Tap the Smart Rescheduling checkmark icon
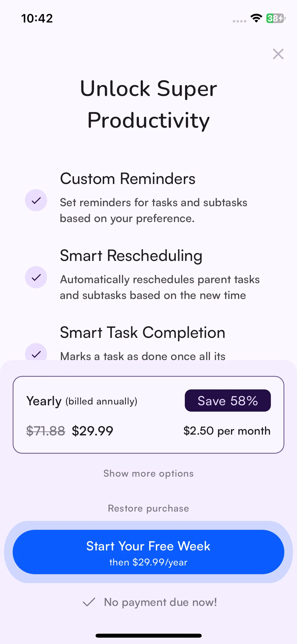297x644 pixels. 36,277
